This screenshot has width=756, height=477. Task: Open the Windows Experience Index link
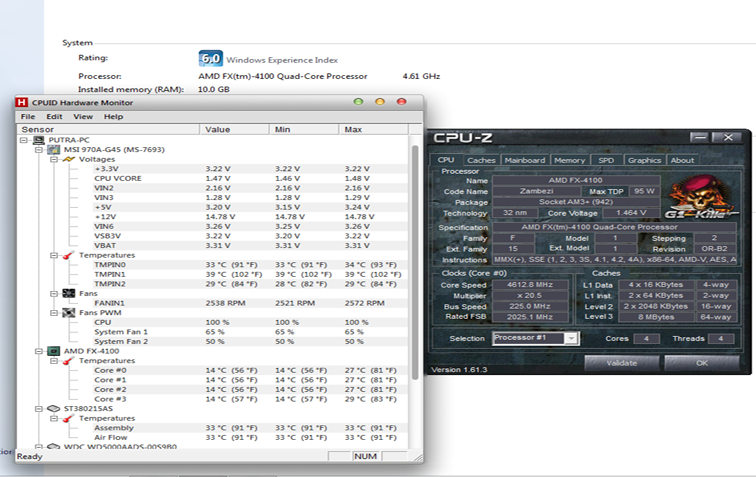pos(282,60)
